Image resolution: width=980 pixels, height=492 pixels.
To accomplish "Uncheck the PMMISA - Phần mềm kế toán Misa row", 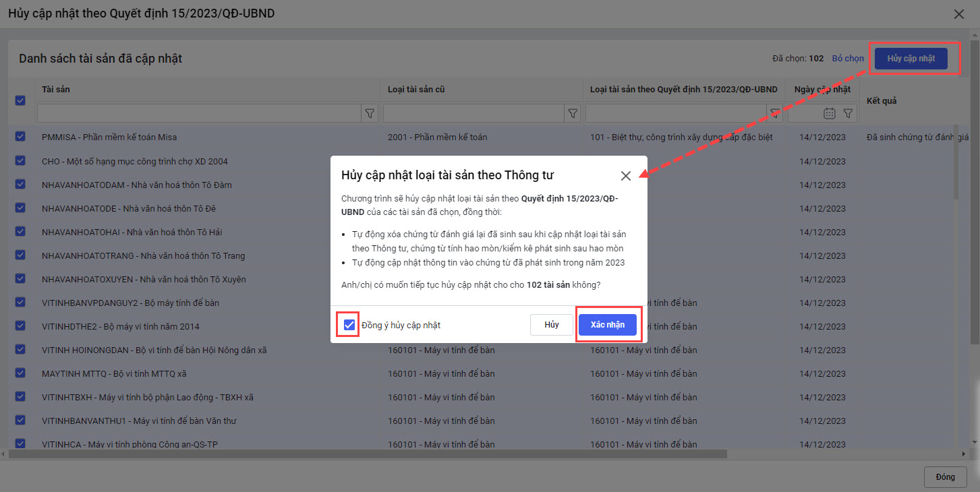I will [x=20, y=137].
